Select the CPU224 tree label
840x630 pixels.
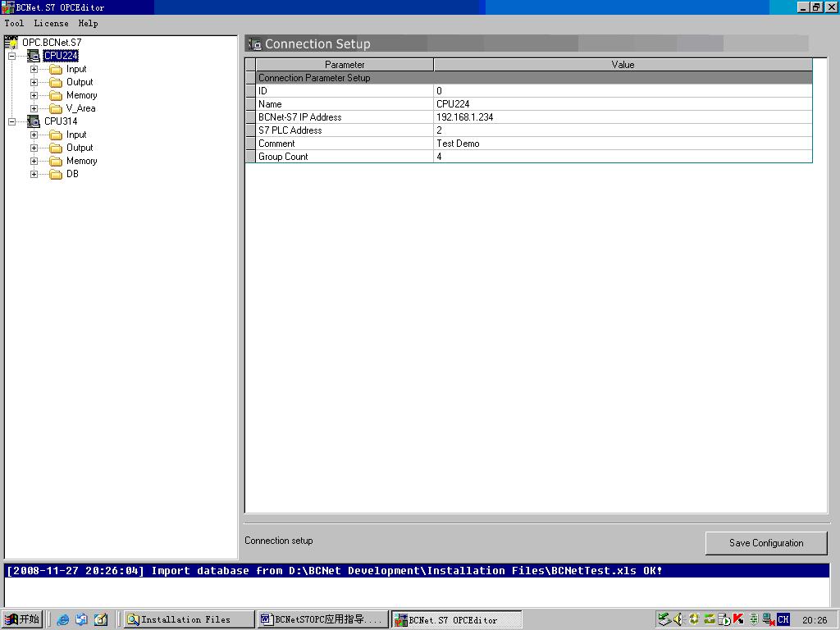(x=61, y=55)
